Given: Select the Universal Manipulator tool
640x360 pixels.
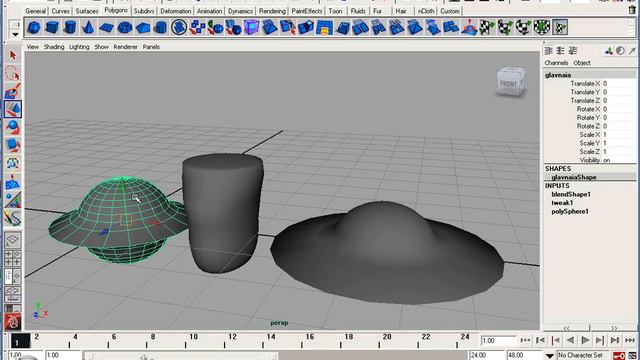Looking at the screenshot, I should coord(13,163).
